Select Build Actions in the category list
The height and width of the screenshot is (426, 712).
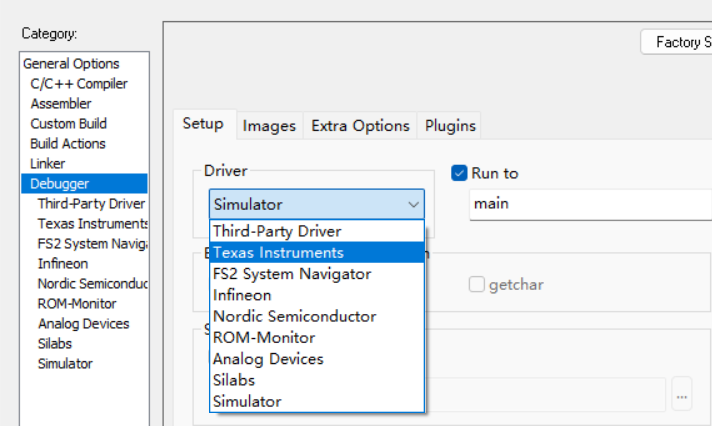(x=68, y=144)
